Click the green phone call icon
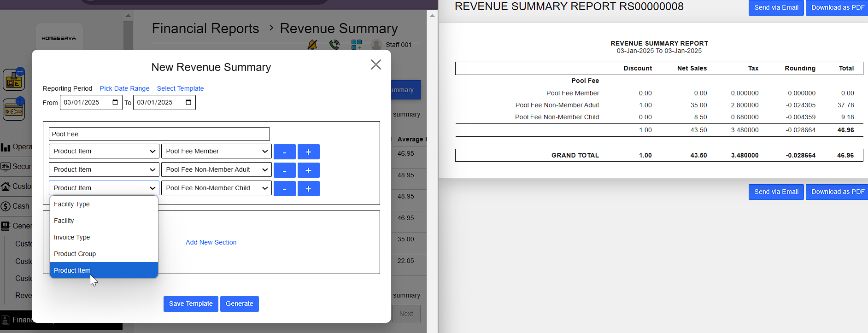The height and width of the screenshot is (333, 868). point(334,45)
